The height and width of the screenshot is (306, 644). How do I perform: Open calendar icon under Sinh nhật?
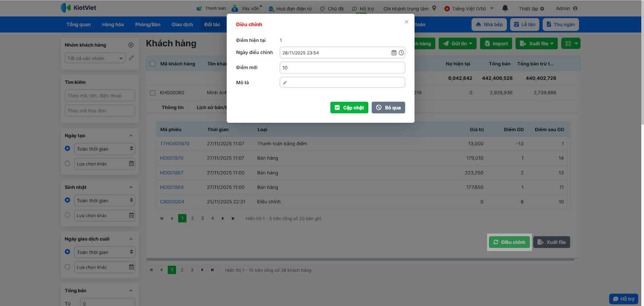tap(131, 215)
